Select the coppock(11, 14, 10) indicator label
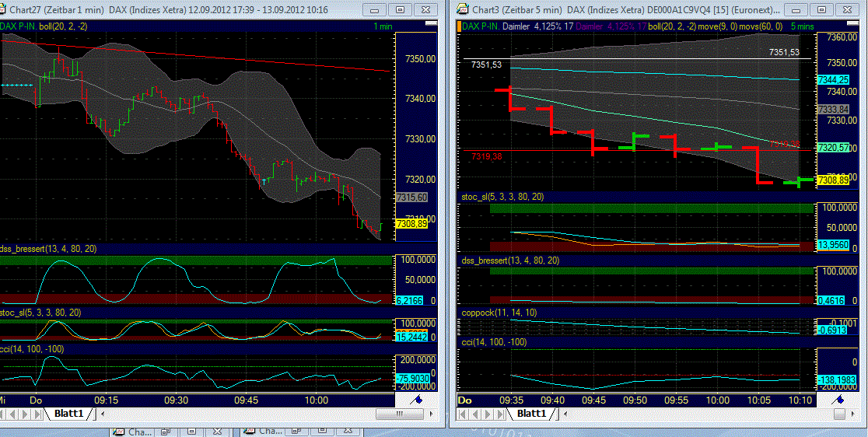This screenshot has width=868, height=437. tap(499, 313)
